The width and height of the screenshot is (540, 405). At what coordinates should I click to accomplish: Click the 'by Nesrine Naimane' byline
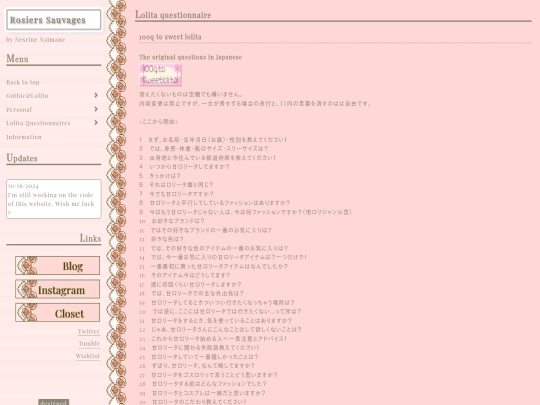(x=35, y=40)
